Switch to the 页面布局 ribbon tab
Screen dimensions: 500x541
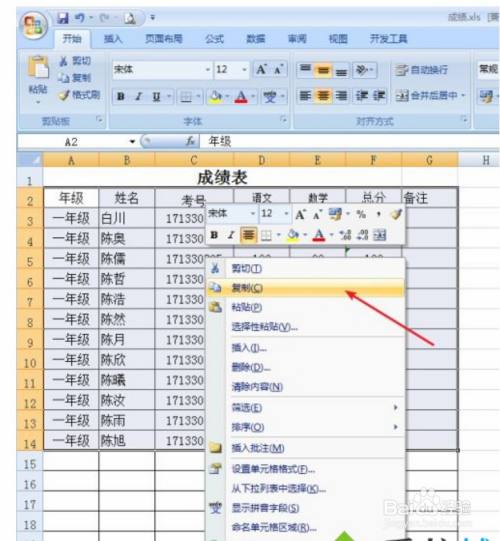click(x=164, y=39)
